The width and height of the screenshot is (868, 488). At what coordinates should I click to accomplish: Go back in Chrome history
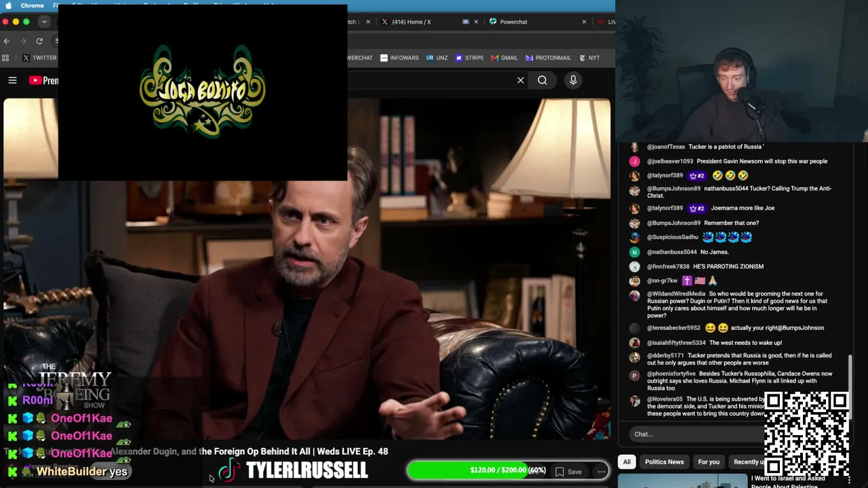point(7,41)
